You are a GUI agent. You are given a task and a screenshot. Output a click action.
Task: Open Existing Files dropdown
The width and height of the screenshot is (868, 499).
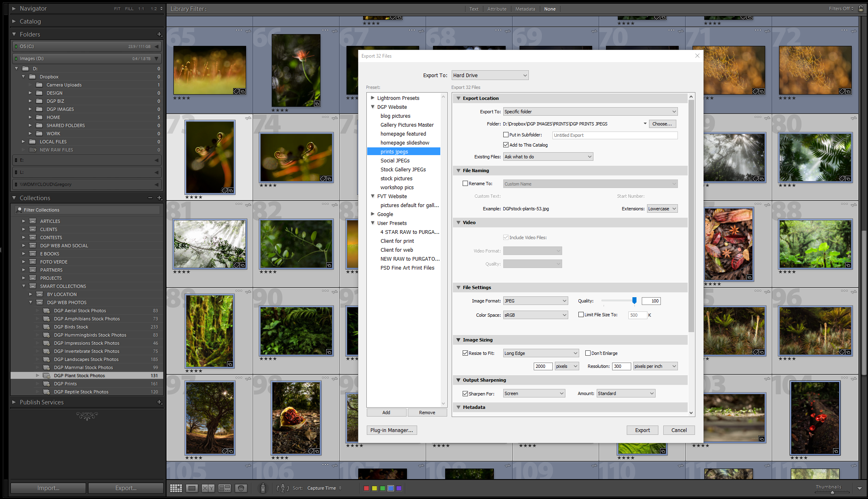tap(548, 157)
